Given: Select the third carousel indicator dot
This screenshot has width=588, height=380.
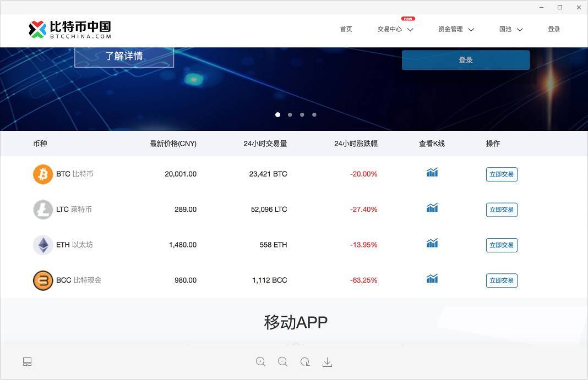Looking at the screenshot, I should [x=302, y=114].
